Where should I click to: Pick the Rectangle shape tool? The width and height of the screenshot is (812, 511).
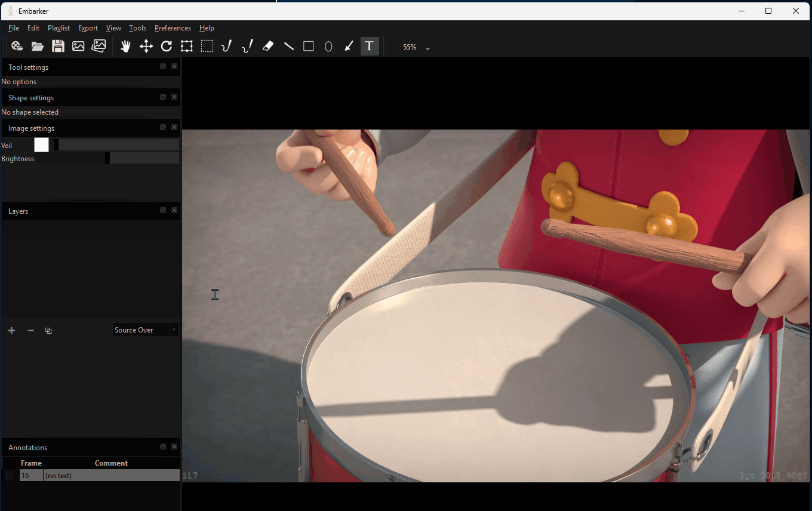309,47
